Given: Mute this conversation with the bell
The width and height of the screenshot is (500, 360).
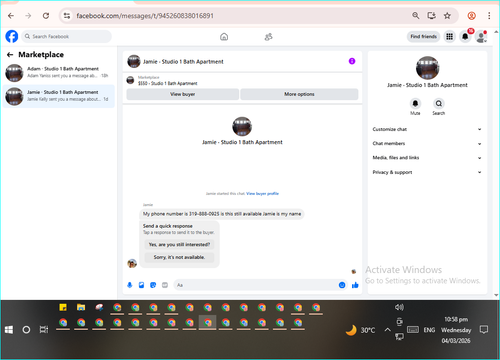Looking at the screenshot, I should tap(415, 104).
